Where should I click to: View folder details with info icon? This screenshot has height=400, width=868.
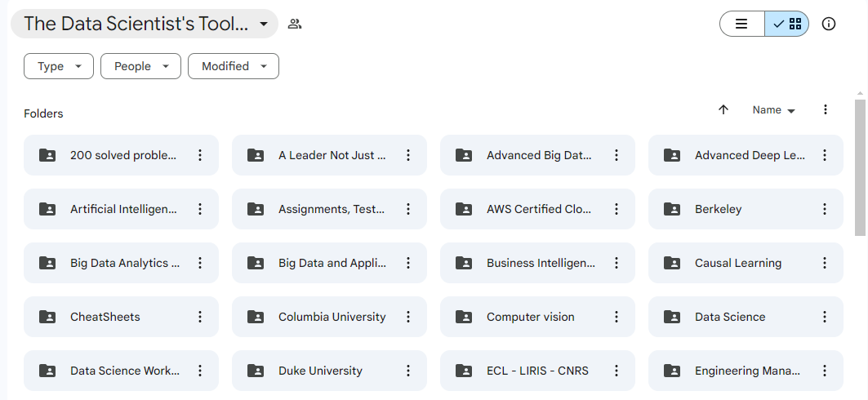[x=829, y=24]
